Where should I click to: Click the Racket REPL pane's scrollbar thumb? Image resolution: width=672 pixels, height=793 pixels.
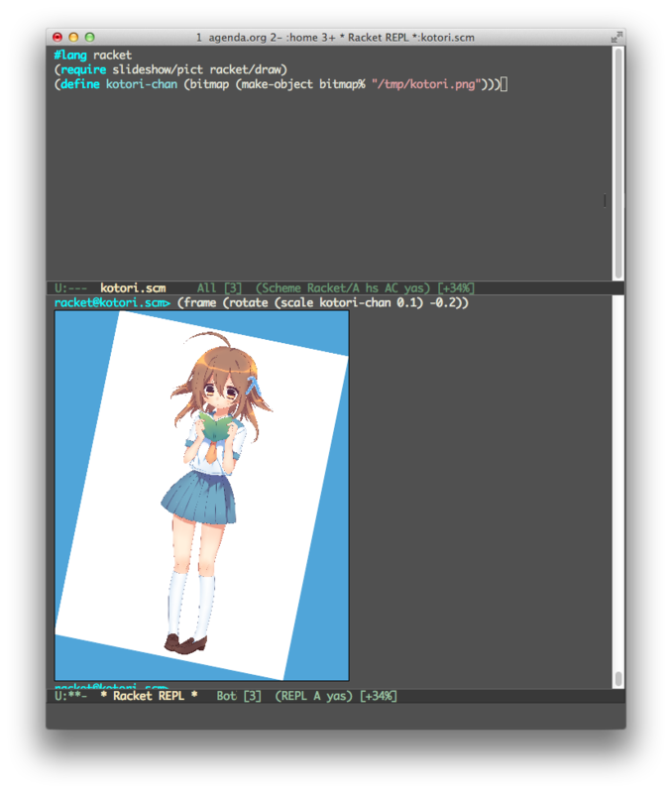617,679
